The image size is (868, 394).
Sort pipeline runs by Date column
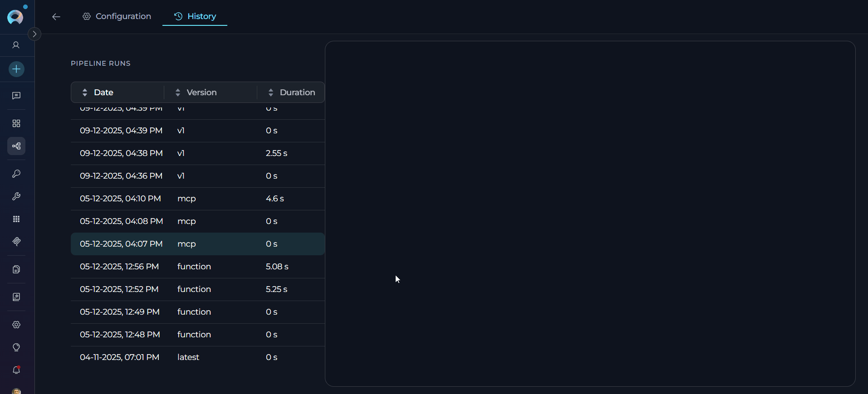click(x=103, y=92)
